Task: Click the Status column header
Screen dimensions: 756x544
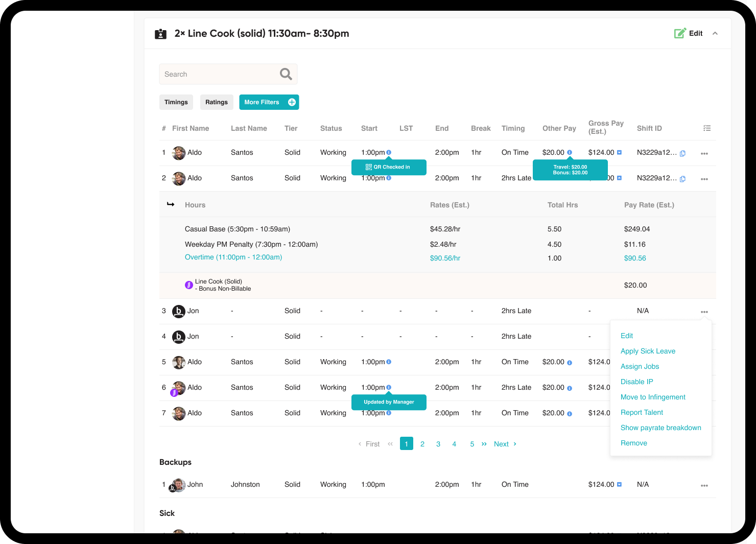Action: (331, 128)
